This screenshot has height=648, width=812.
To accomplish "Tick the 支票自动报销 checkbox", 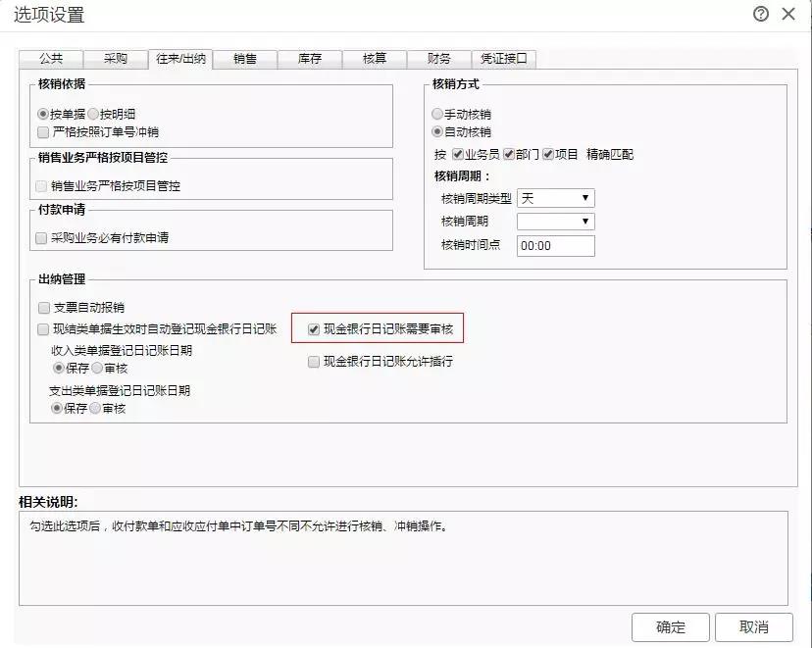I will (44, 308).
